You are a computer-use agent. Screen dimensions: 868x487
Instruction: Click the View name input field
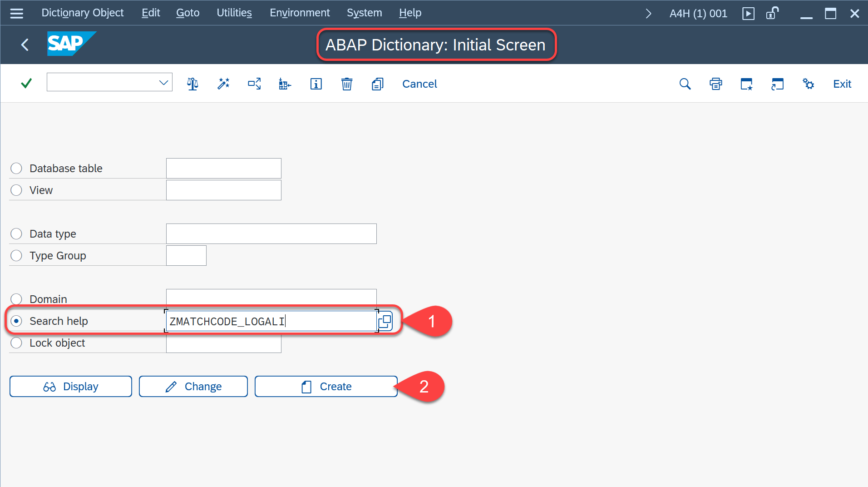click(x=223, y=190)
